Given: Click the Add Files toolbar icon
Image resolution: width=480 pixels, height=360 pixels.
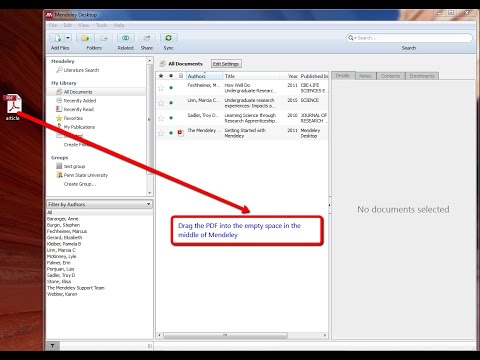Looking at the screenshot, I should point(57,38).
